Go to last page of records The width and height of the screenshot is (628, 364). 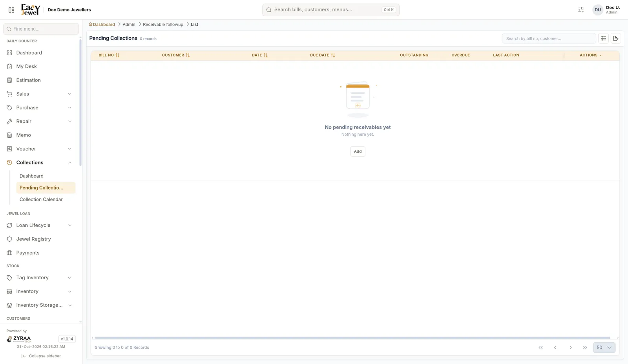pyautogui.click(x=585, y=348)
